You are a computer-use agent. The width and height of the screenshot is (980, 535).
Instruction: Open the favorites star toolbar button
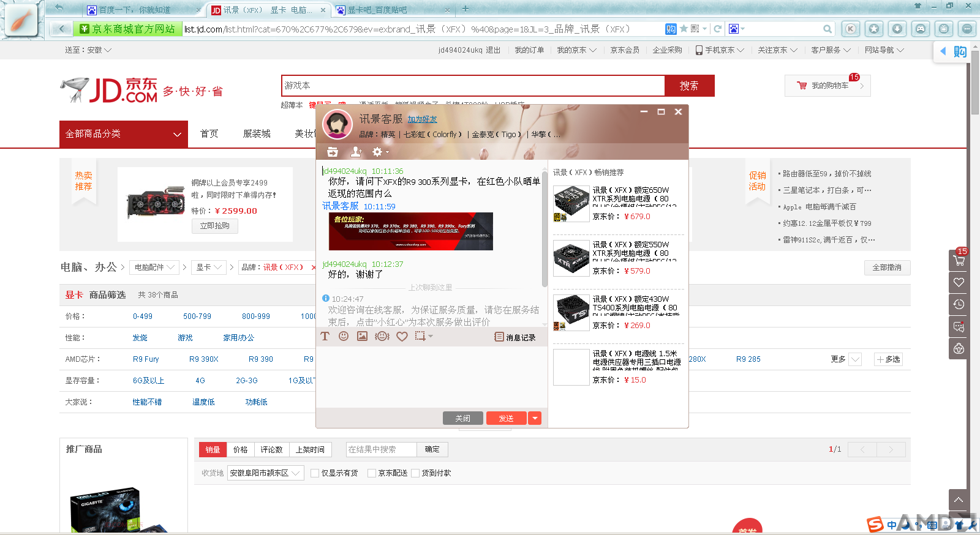(x=873, y=29)
